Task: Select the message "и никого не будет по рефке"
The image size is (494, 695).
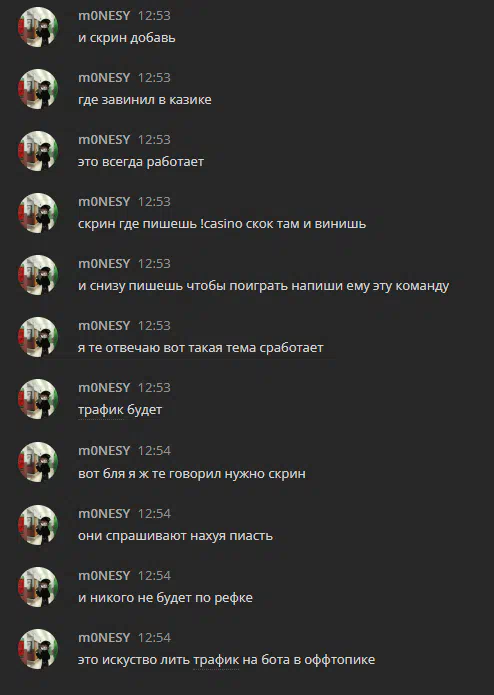Action: [165, 598]
